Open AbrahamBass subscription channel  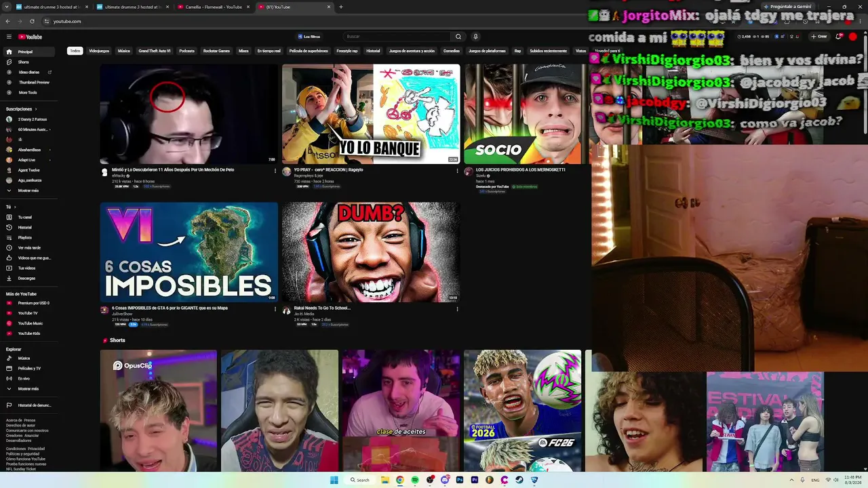tap(30, 150)
